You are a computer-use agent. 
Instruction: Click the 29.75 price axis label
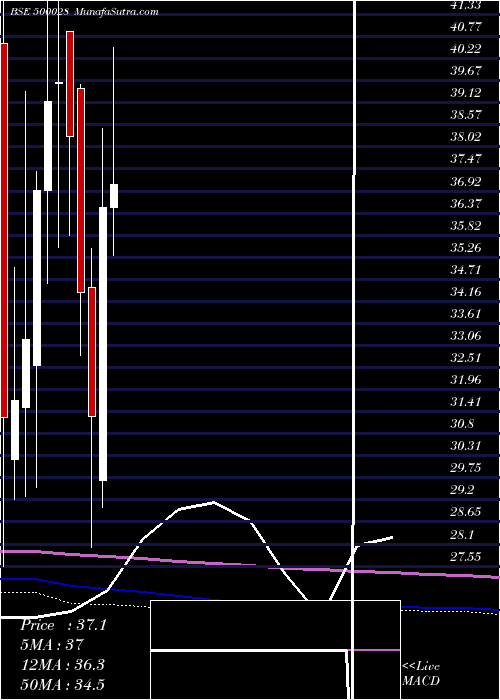tap(465, 468)
